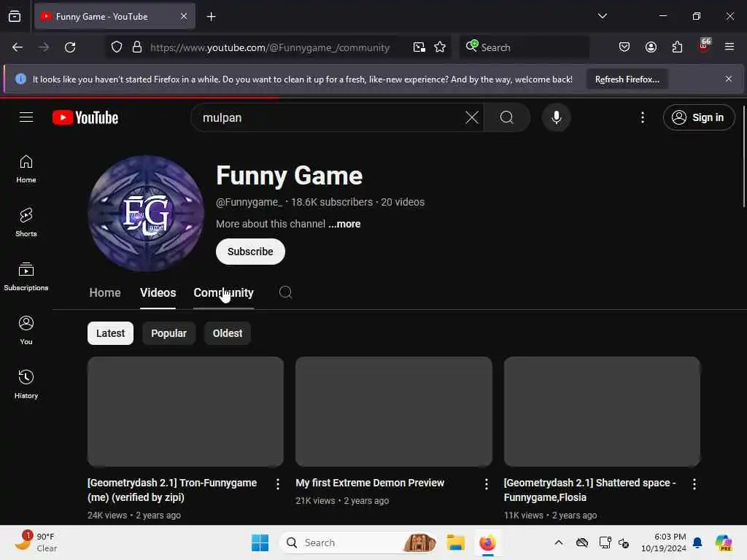This screenshot has height=560, width=747.
Task: Bookmark this page with the star icon
Action: coord(440,47)
